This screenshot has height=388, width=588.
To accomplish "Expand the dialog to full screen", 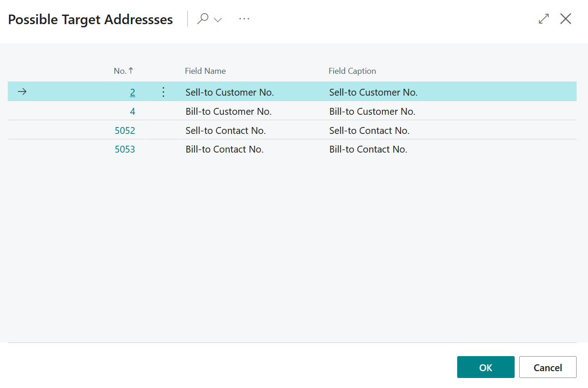I will click(x=544, y=19).
